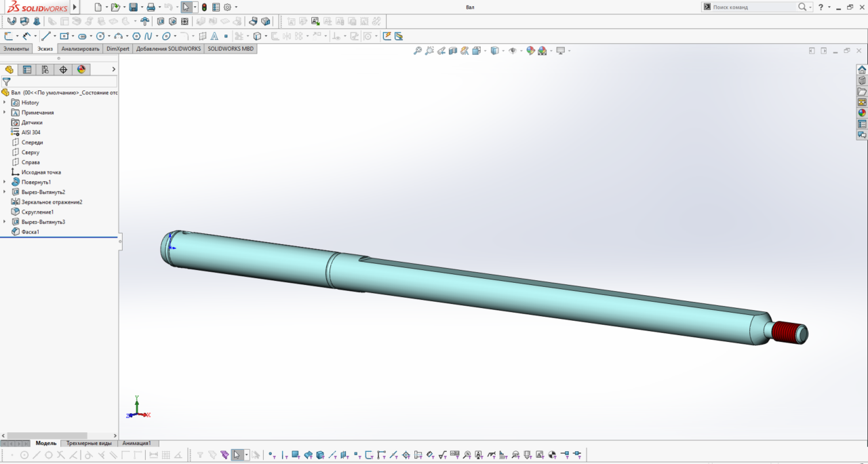Select the sketch Text tool
Screen dimensions: 868x464
[214, 36]
